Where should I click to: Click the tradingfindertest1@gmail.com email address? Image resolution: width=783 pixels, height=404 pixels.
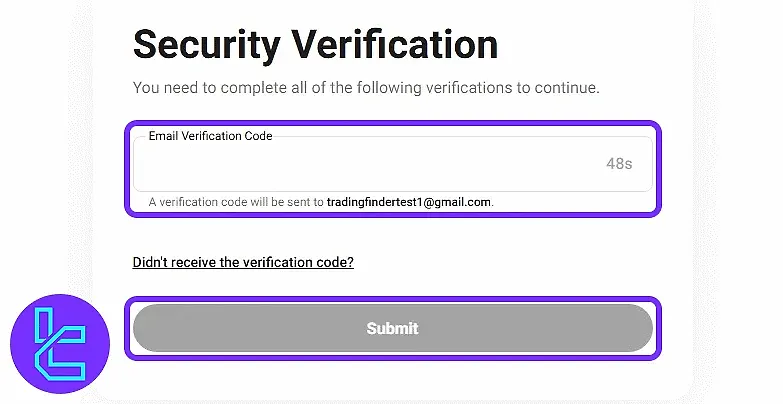click(x=409, y=202)
